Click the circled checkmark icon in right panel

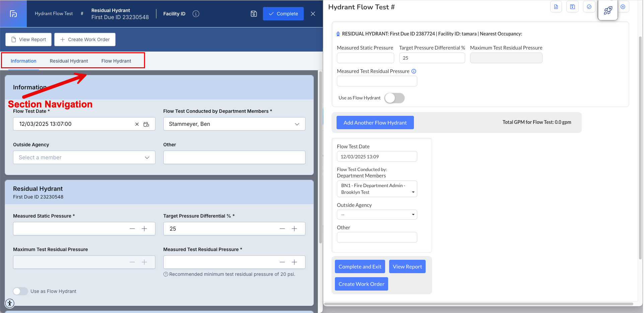(589, 7)
